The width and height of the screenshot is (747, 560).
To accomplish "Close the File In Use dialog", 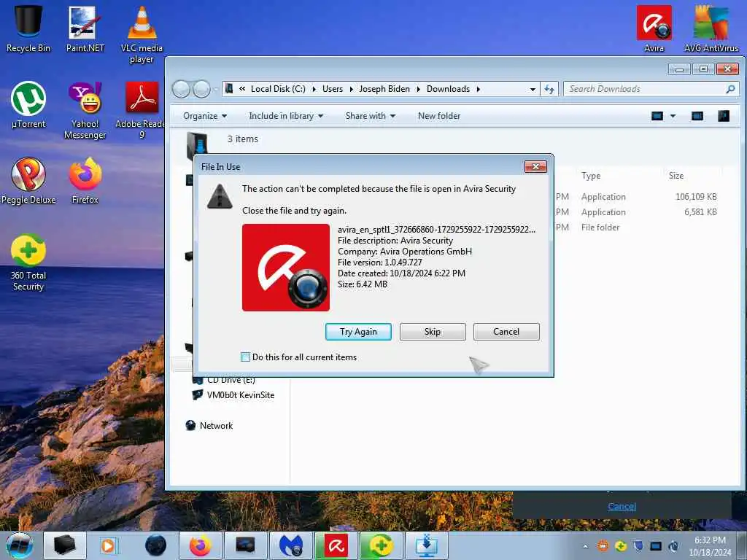I will point(535,167).
